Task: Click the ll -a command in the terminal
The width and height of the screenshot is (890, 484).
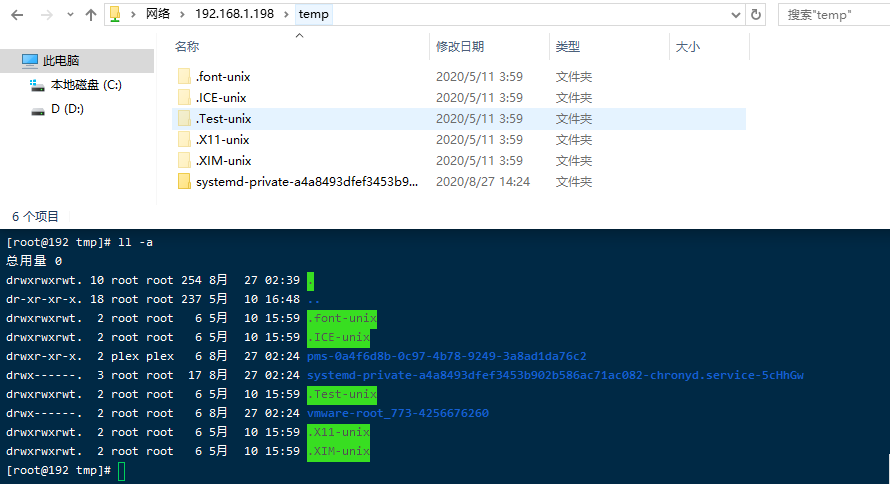Action: [135, 242]
